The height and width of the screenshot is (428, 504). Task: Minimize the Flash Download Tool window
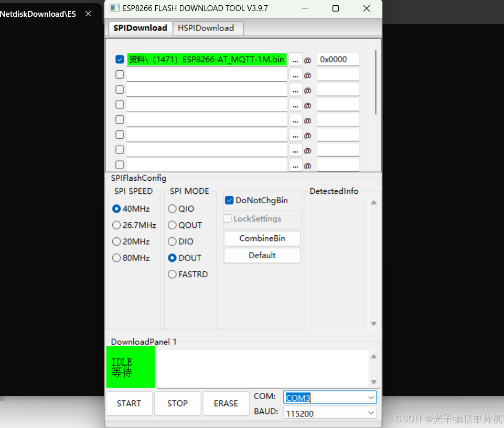[x=305, y=8]
